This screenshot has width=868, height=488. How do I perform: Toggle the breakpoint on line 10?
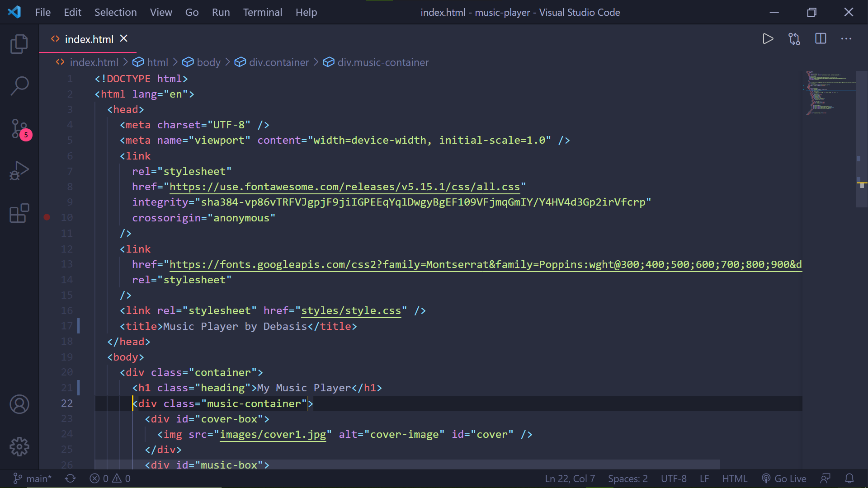point(47,217)
